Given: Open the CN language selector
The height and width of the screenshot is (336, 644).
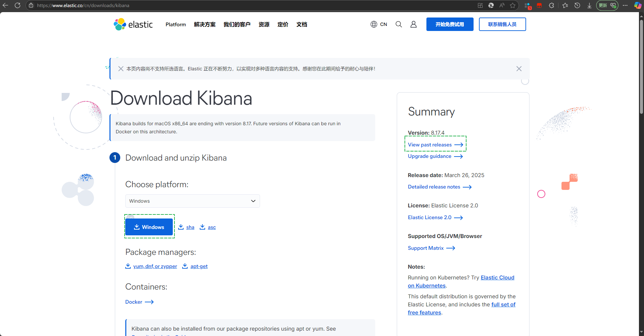Looking at the screenshot, I should click(x=379, y=24).
